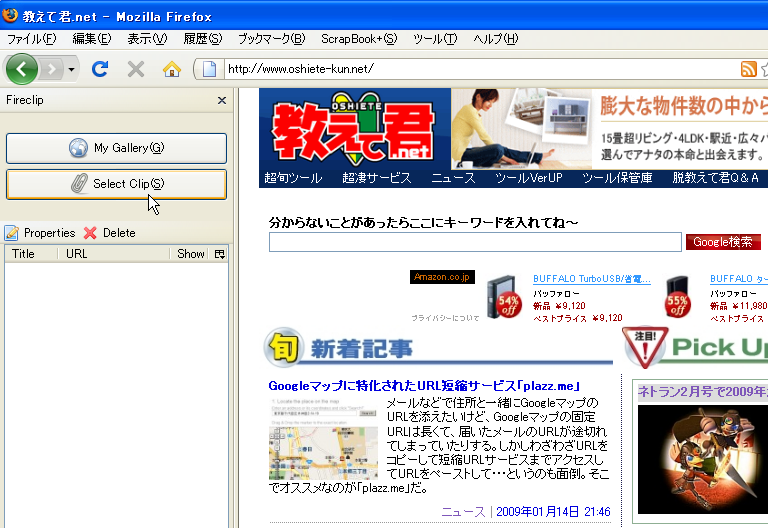Viewport: 768px width, 528px height.
Task: Click Delete in Fireclip toolbar
Action: [110, 233]
